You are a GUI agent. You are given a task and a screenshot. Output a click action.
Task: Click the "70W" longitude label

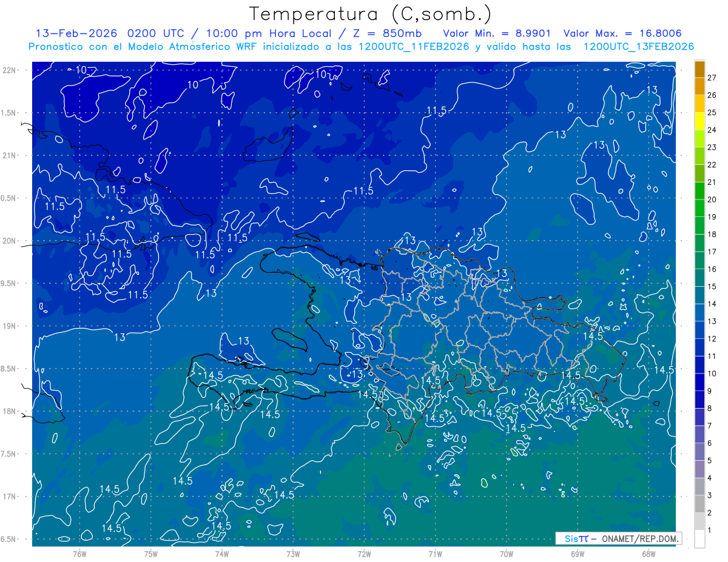point(507,554)
